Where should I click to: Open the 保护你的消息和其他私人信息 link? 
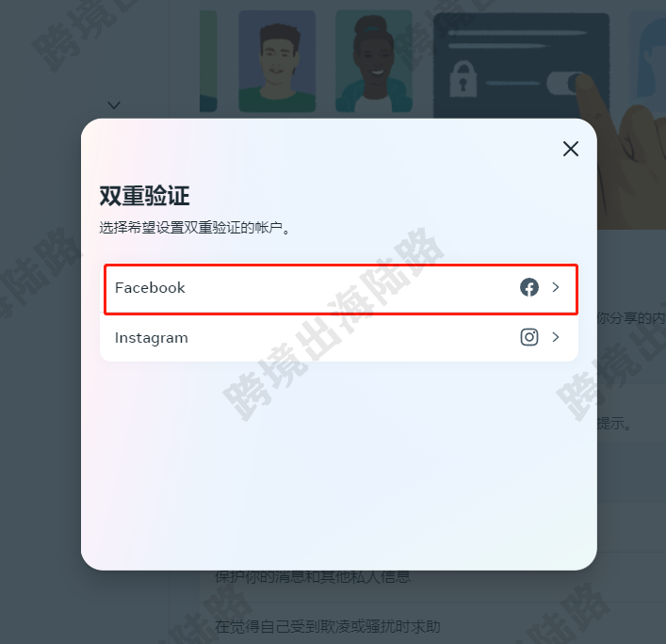(313, 576)
